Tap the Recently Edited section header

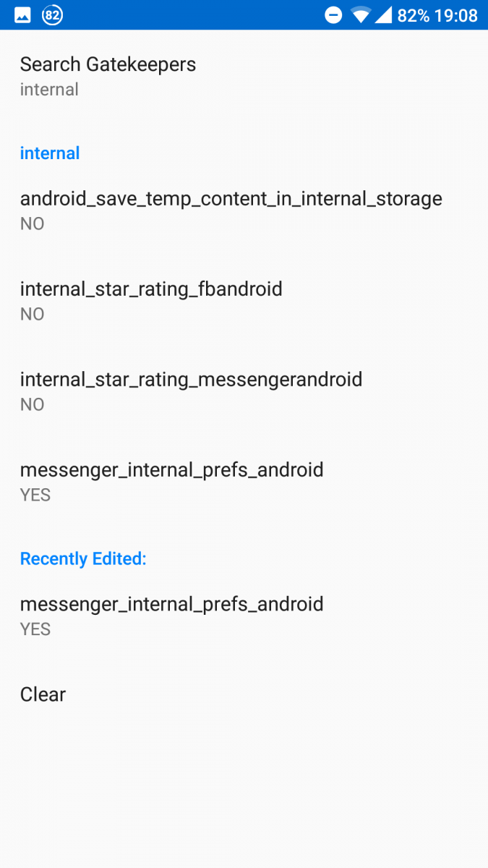[x=82, y=558]
